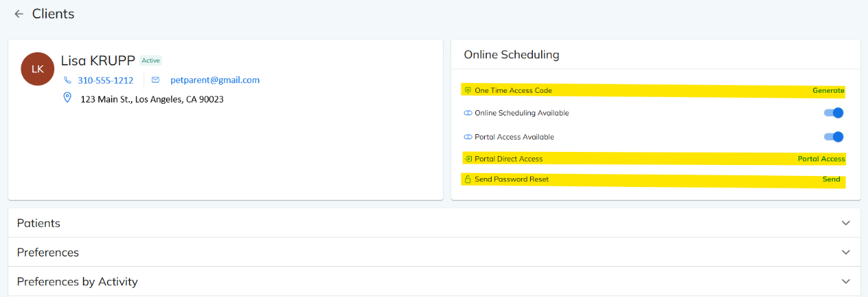Click the Active status badge
The width and height of the screenshot is (868, 297).
click(x=150, y=60)
